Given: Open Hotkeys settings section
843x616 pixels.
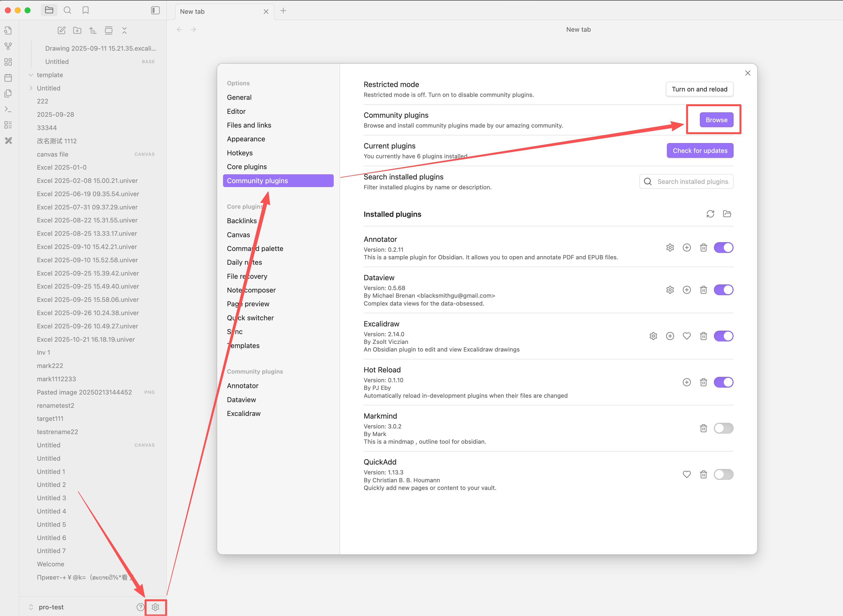Looking at the screenshot, I should click(240, 153).
